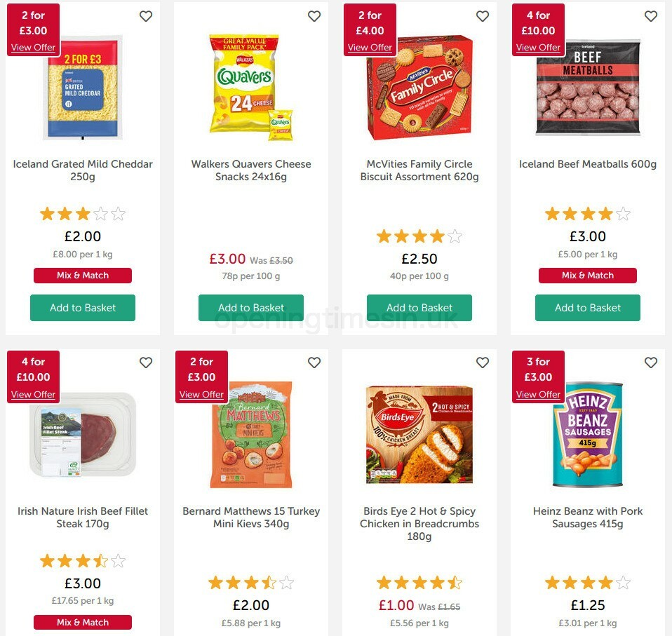This screenshot has height=636, width=672.
Task: Open the Birds Eye breadcrumbed chicken product page
Action: click(419, 523)
